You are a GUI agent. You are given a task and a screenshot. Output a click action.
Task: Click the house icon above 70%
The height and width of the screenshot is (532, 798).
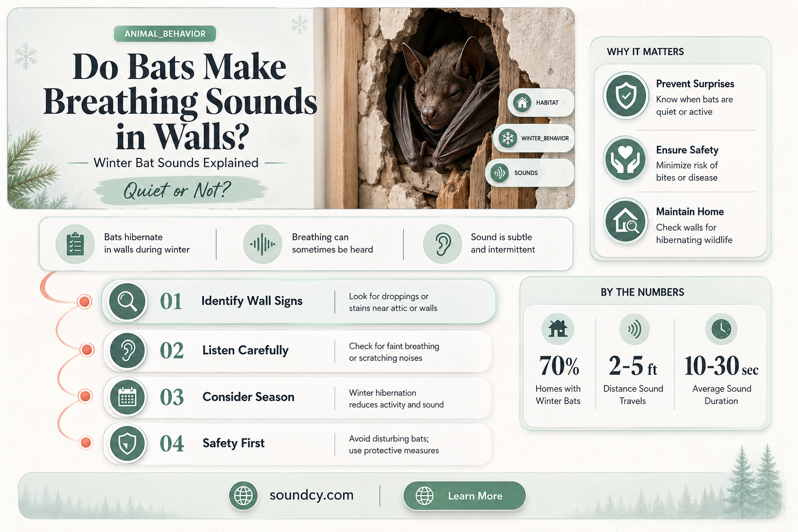pos(558,328)
